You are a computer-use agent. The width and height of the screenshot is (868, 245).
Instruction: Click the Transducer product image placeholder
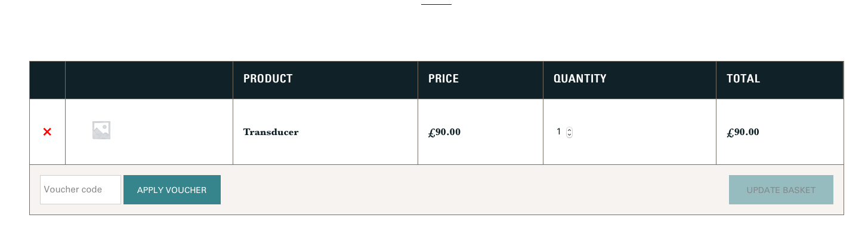pos(101,130)
